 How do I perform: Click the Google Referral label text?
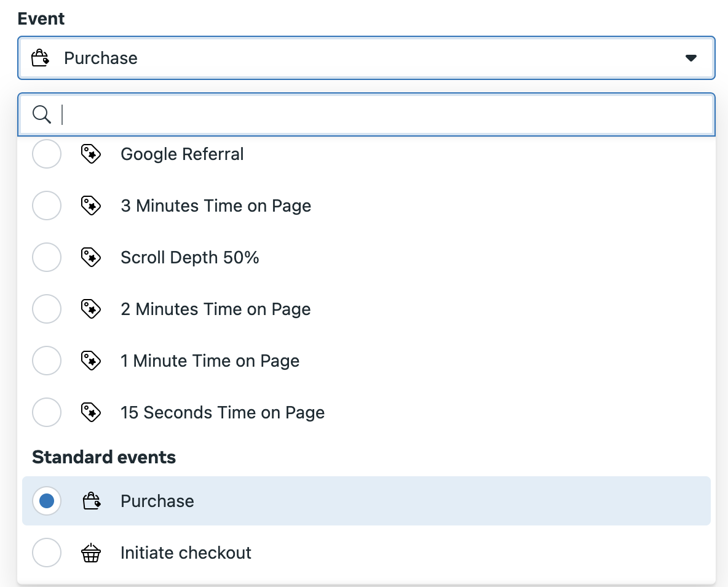point(182,154)
